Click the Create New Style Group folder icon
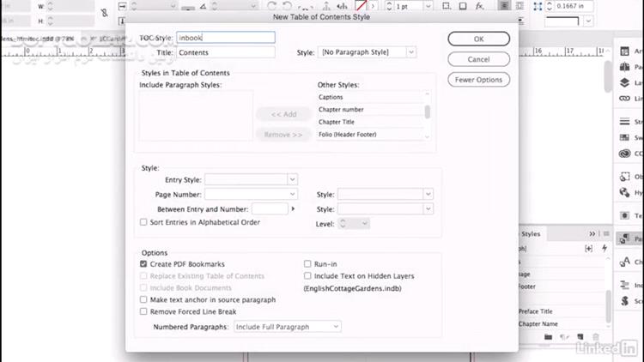 [x=549, y=337]
